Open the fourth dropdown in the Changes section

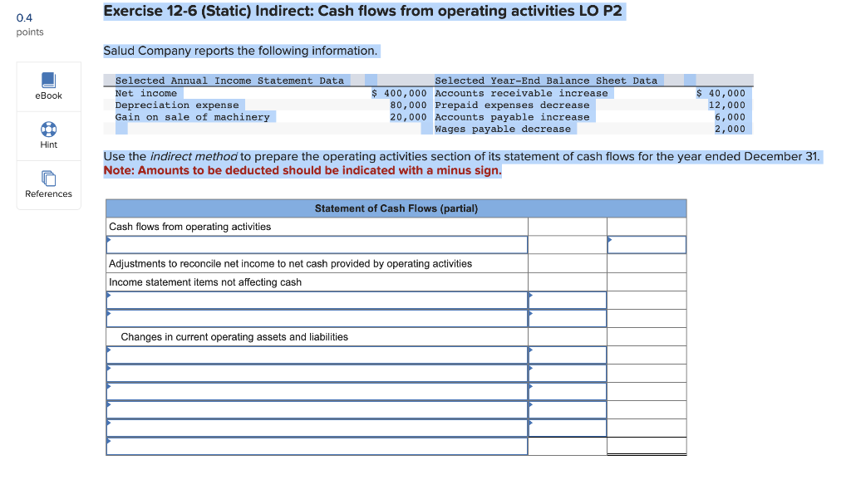pos(316,409)
